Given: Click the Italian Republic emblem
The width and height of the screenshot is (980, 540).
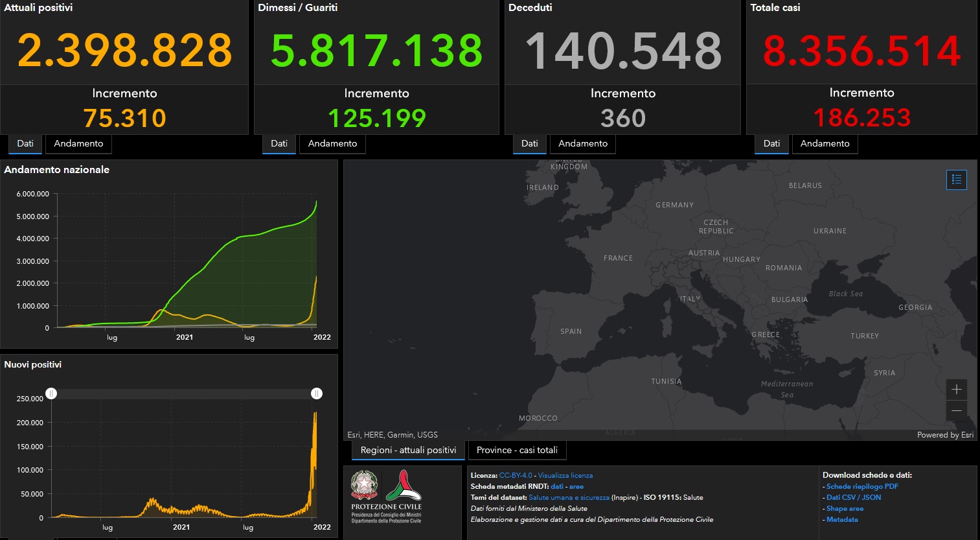Looking at the screenshot, I should 364,486.
